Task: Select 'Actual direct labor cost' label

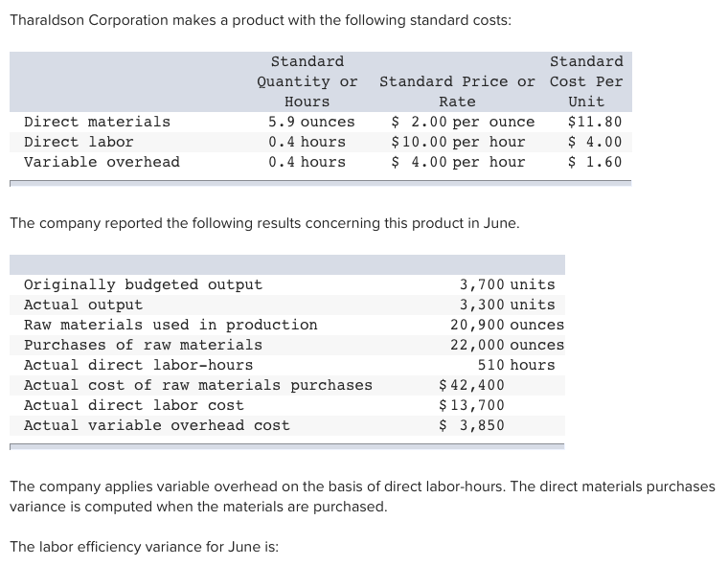Action: click(134, 405)
